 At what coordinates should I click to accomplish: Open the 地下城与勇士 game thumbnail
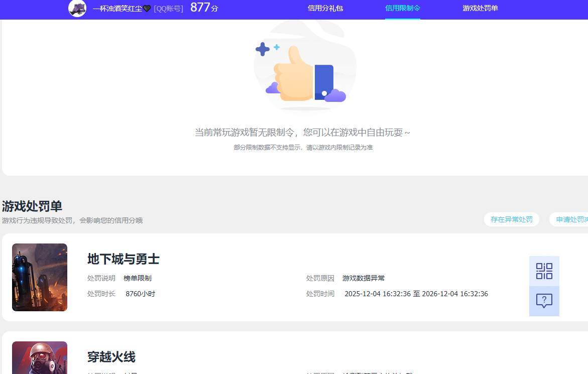click(x=39, y=277)
